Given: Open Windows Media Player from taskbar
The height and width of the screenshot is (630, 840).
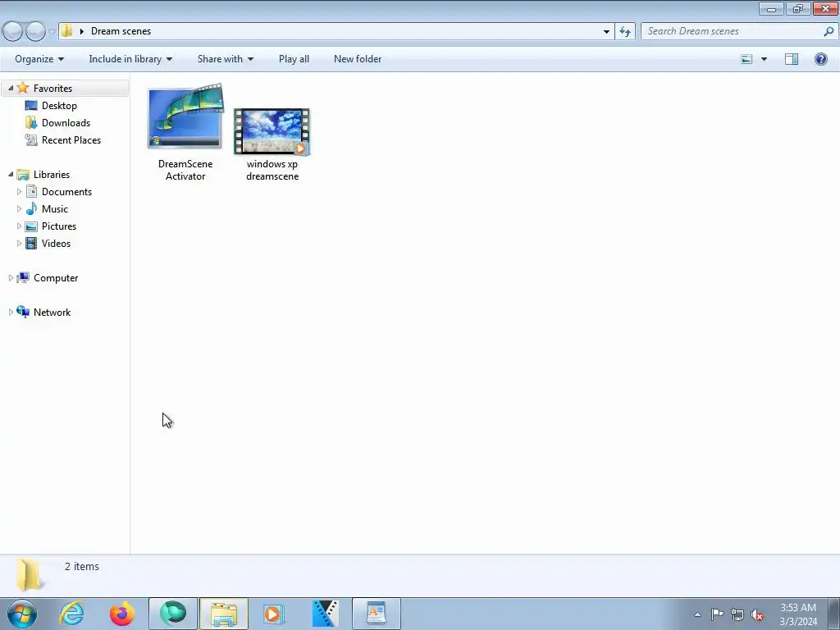Looking at the screenshot, I should pyautogui.click(x=274, y=614).
